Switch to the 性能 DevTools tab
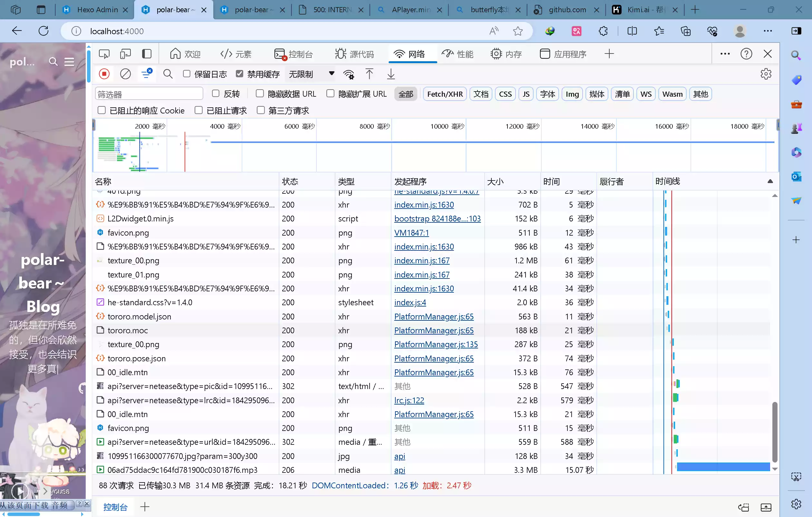The height and width of the screenshot is (517, 812). pyautogui.click(x=458, y=54)
